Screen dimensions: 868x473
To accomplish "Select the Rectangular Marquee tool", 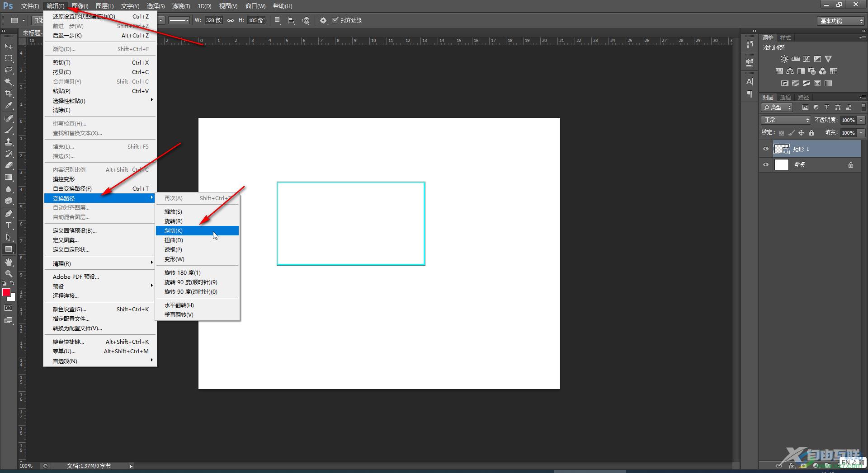I will pyautogui.click(x=9, y=58).
